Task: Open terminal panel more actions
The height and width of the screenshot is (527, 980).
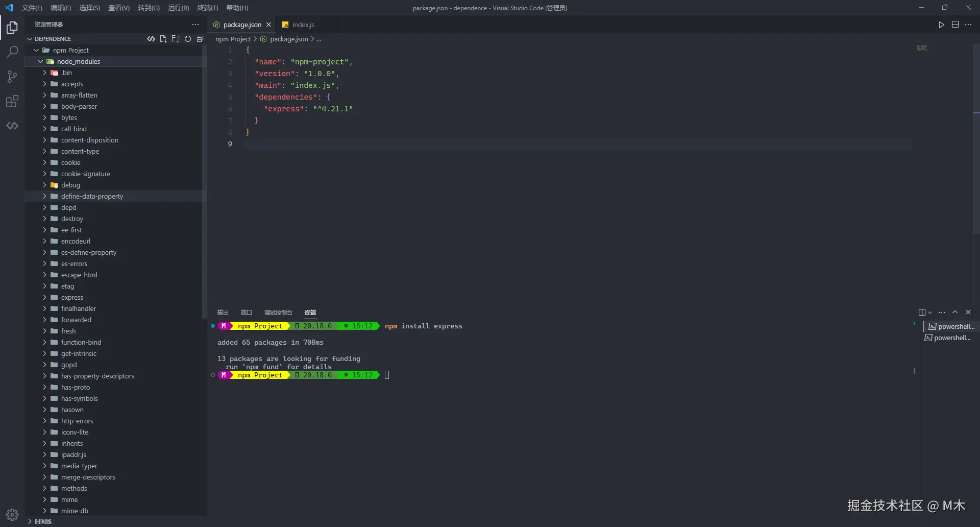Action: (x=942, y=313)
